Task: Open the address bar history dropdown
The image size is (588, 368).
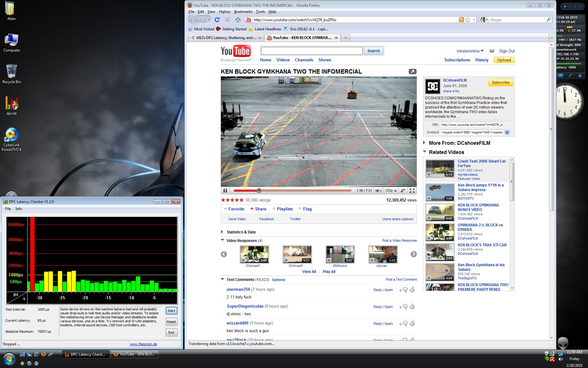Action: tap(474, 20)
